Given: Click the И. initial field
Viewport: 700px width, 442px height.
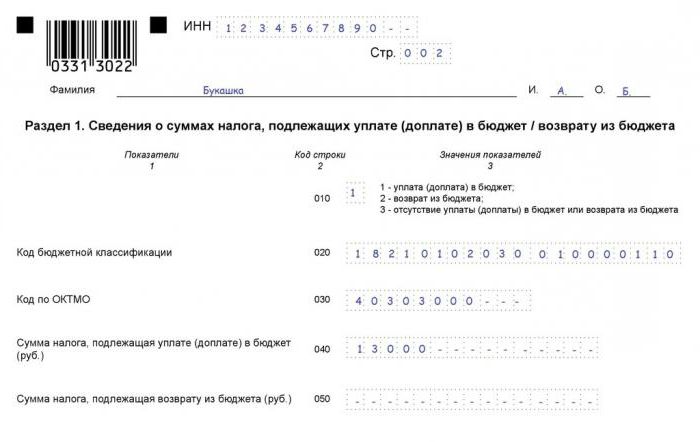Looking at the screenshot, I should [x=564, y=91].
